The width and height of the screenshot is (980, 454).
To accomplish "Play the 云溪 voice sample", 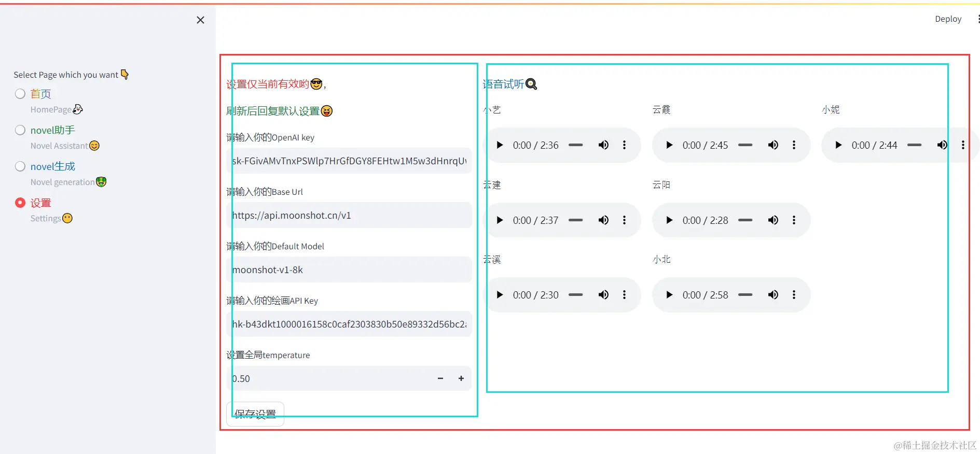I will point(500,295).
